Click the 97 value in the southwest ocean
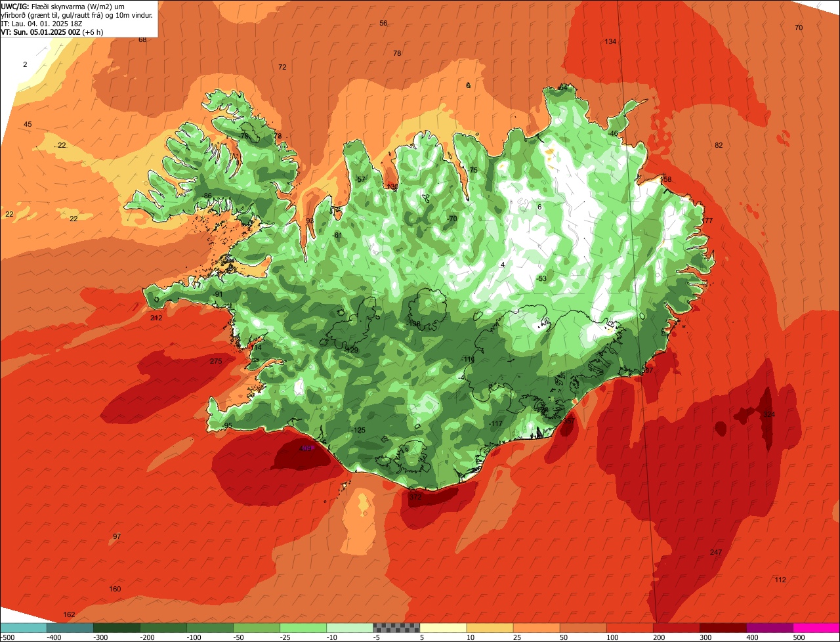The image size is (840, 642). [x=117, y=536]
